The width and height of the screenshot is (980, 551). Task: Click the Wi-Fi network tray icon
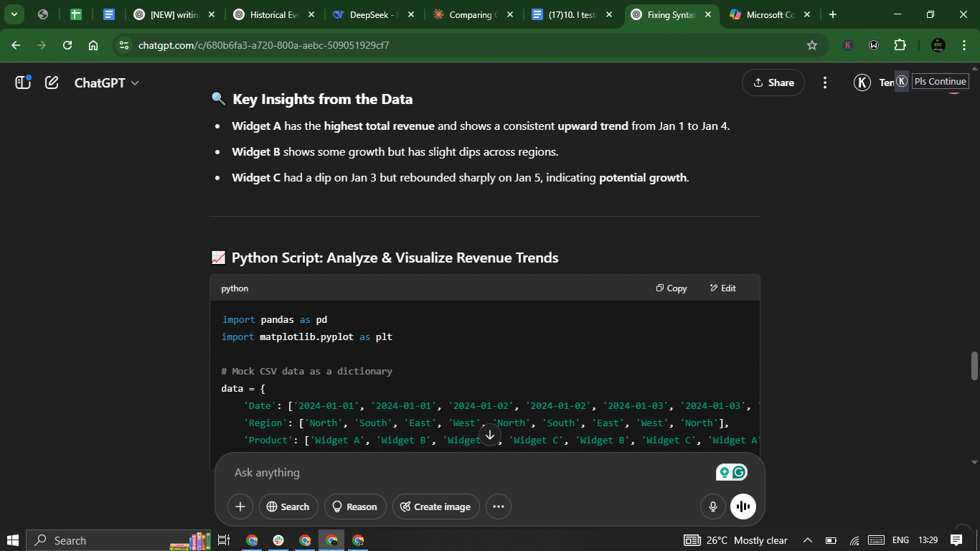click(x=854, y=540)
